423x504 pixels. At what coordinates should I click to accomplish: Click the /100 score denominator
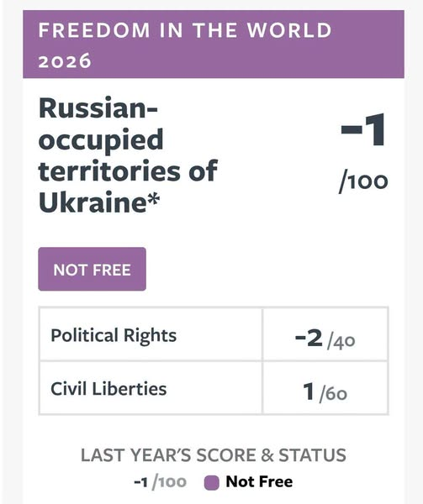363,182
